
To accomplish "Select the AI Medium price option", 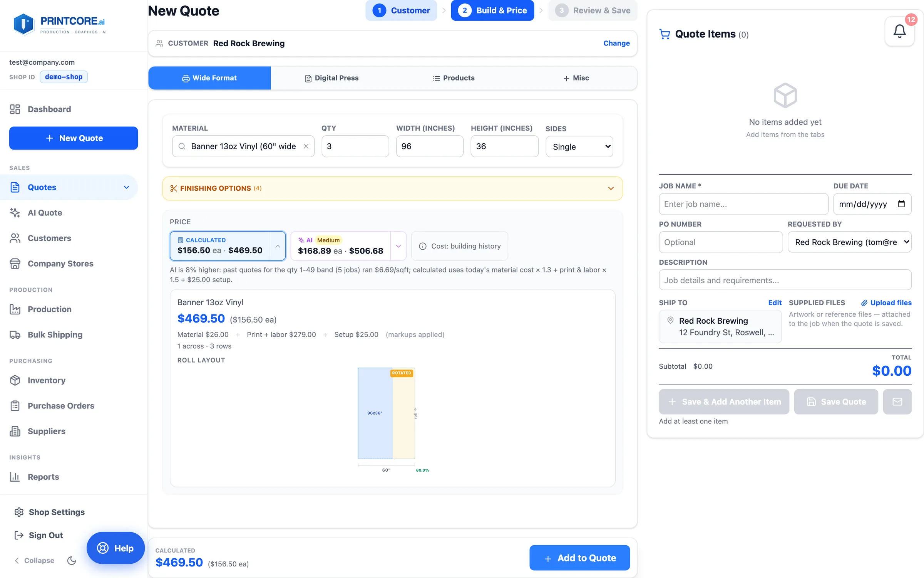I will click(341, 246).
